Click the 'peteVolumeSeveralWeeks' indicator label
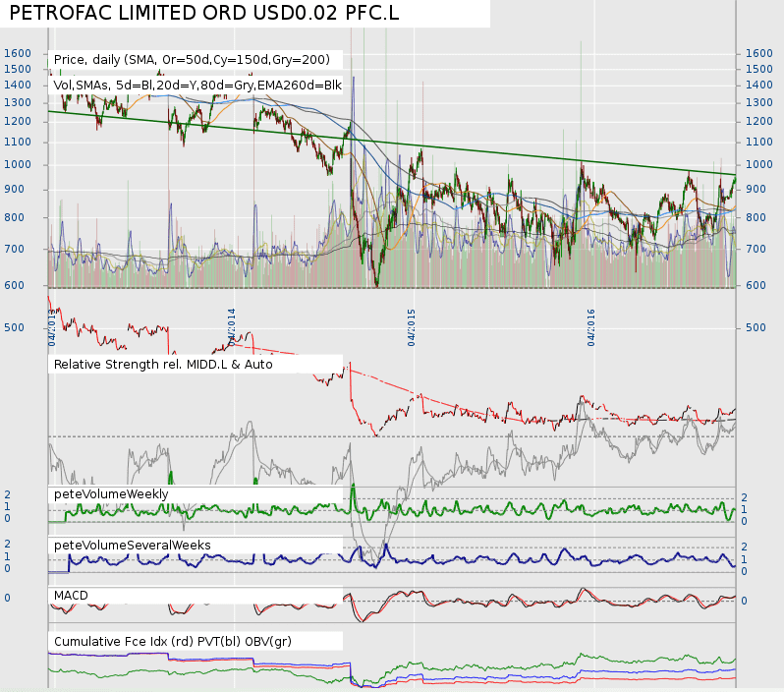The image size is (784, 692). (133, 545)
